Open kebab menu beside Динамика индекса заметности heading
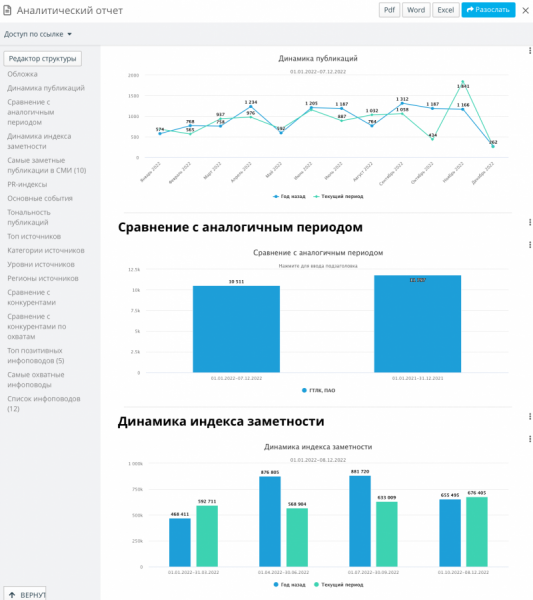This screenshot has width=533, height=600. pyautogui.click(x=530, y=416)
